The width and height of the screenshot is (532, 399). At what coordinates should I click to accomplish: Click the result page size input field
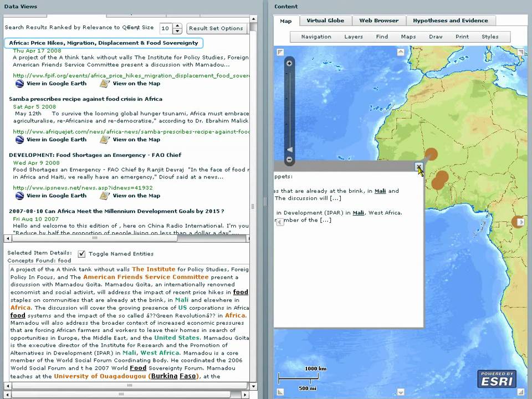pyautogui.click(x=166, y=28)
